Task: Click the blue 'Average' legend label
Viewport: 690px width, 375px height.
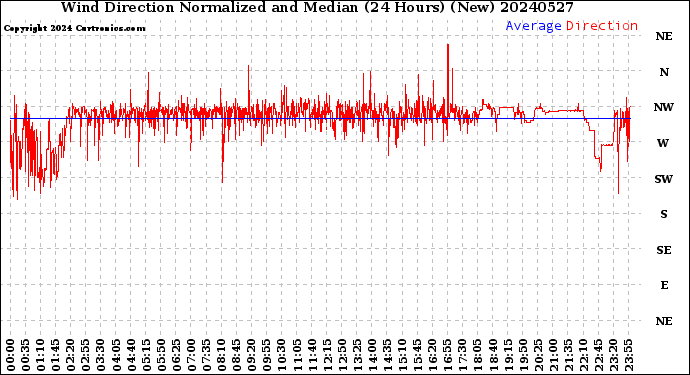Action: pos(533,26)
